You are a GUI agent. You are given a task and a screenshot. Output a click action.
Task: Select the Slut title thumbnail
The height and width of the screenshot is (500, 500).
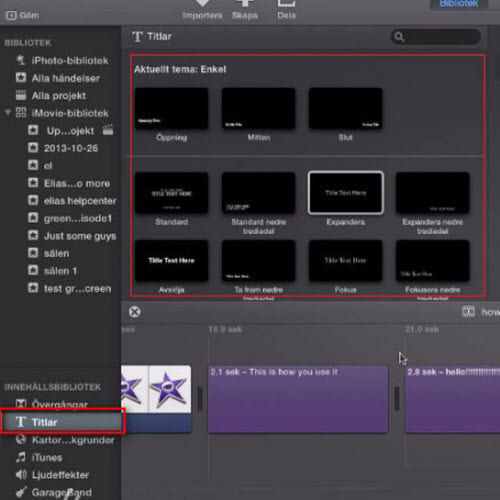[x=345, y=108]
